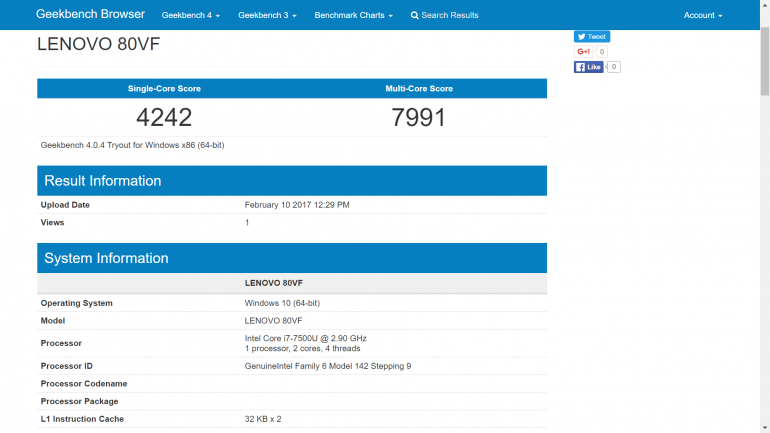Click the Twitter bird icon
770x433 pixels.
(x=581, y=37)
